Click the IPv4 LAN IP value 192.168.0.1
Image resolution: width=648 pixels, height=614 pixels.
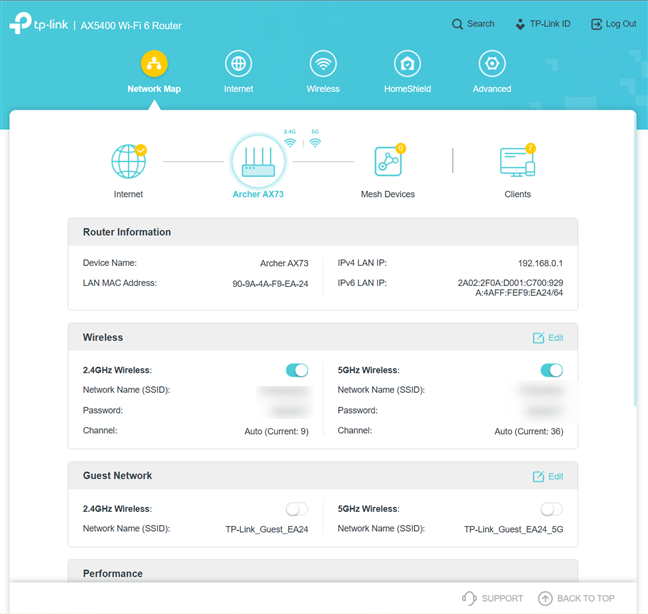pos(541,263)
